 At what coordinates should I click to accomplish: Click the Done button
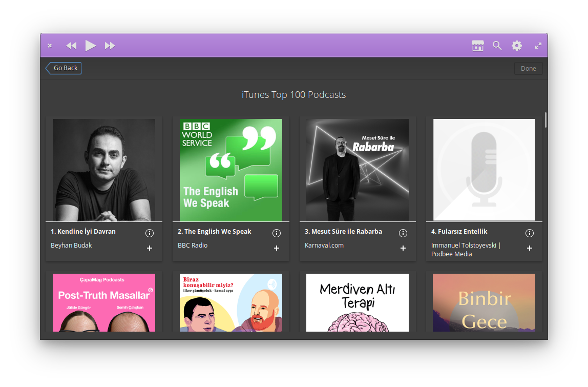coord(528,68)
